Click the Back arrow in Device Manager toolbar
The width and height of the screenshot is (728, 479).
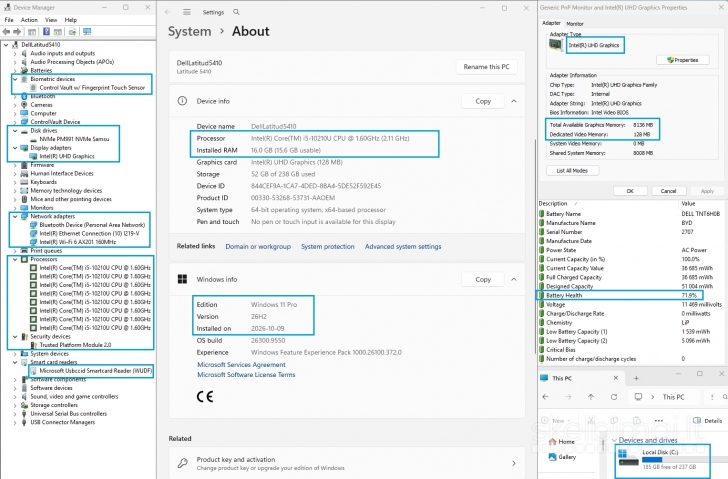pos(6,32)
